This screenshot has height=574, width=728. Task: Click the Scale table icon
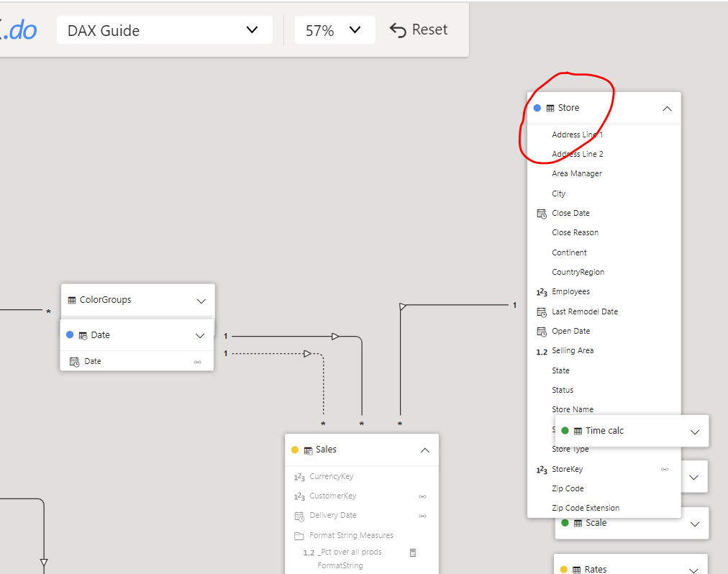578,524
